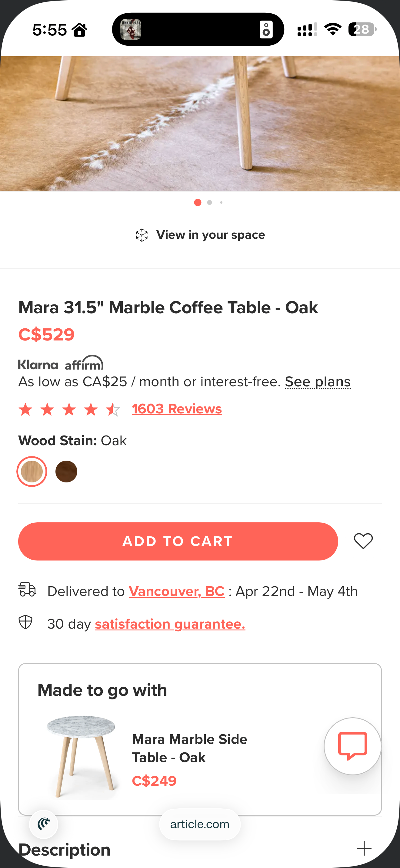Tap the AR cube icon
400x868 pixels.
click(142, 235)
